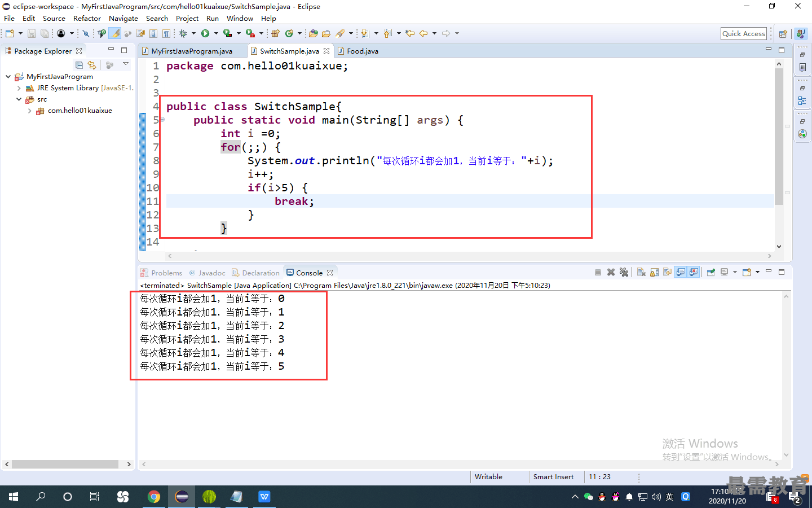The image size is (812, 508).
Task: Toggle Word Wrap button in main toolbar
Action: pyautogui.click(x=140, y=33)
